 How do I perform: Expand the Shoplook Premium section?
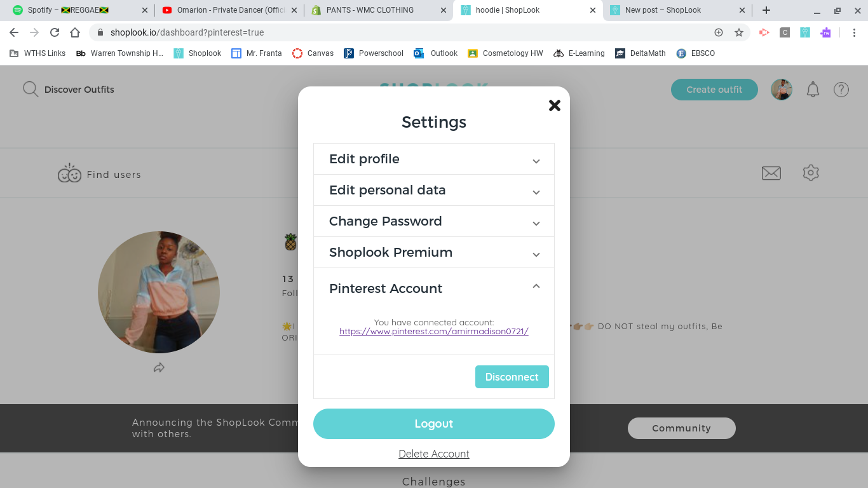pos(434,252)
